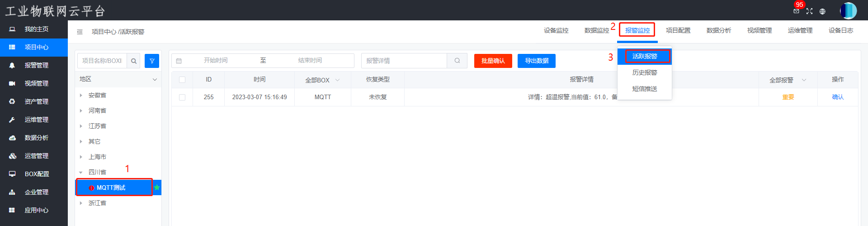Click the mail notification icon with badge 95
868x226 pixels.
(x=796, y=11)
